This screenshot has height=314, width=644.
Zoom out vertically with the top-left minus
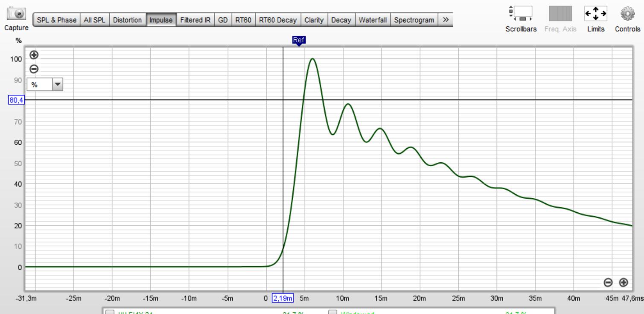pos(34,68)
